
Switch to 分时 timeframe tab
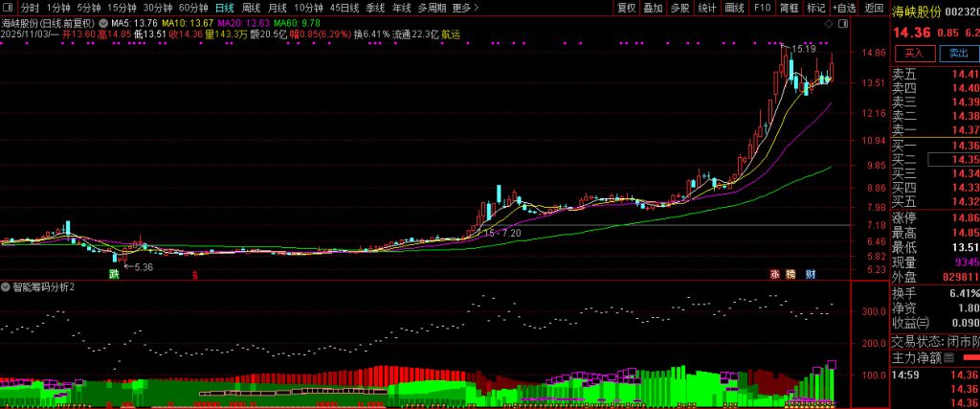[30, 8]
